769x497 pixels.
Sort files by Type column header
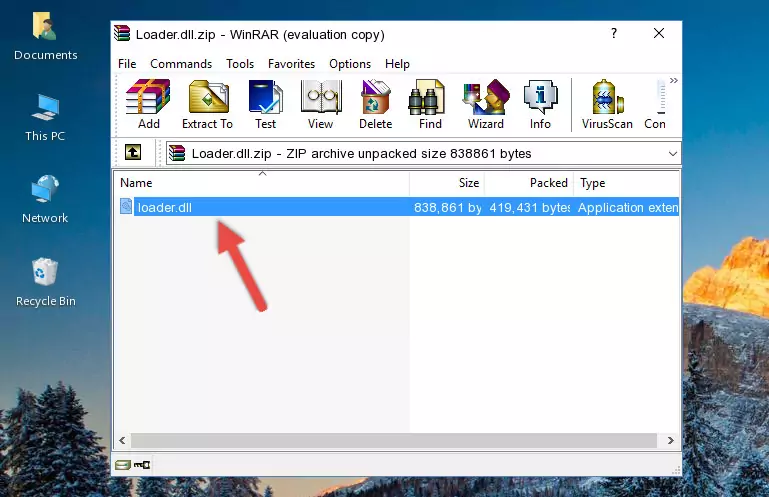[626, 183]
